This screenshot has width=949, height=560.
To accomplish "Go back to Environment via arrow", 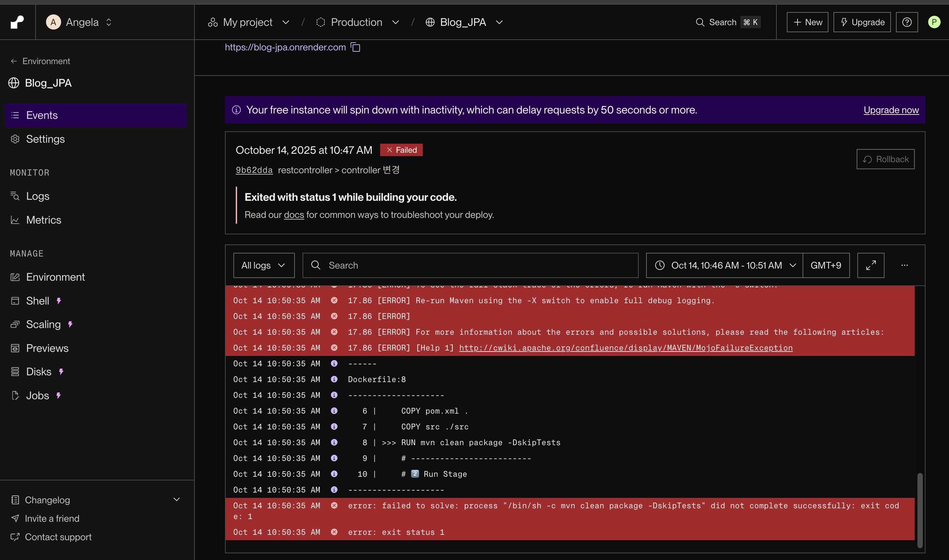I will pos(14,61).
